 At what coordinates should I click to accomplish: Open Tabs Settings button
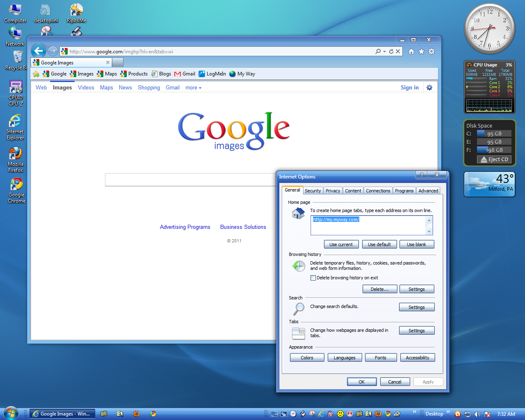417,331
